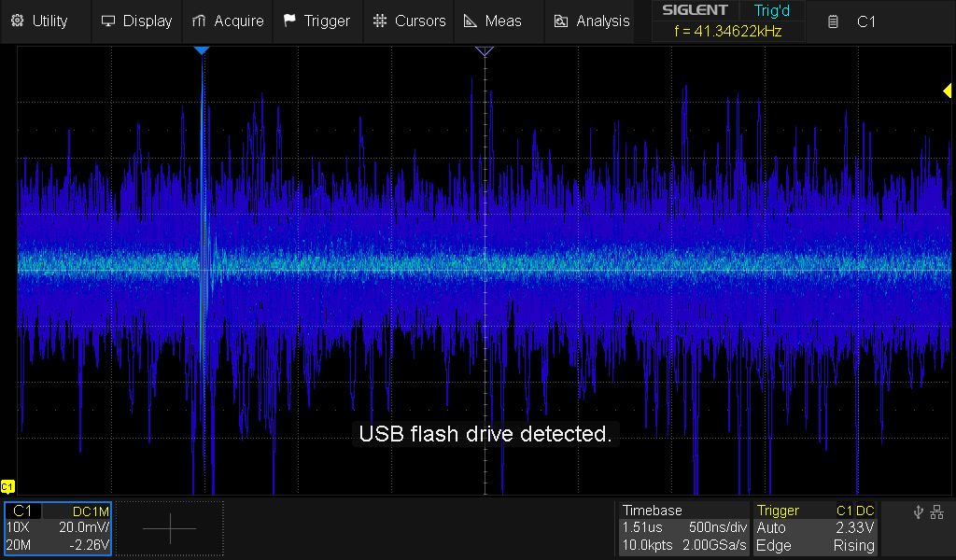
Task: Open the Utility menu
Action: click(x=39, y=21)
